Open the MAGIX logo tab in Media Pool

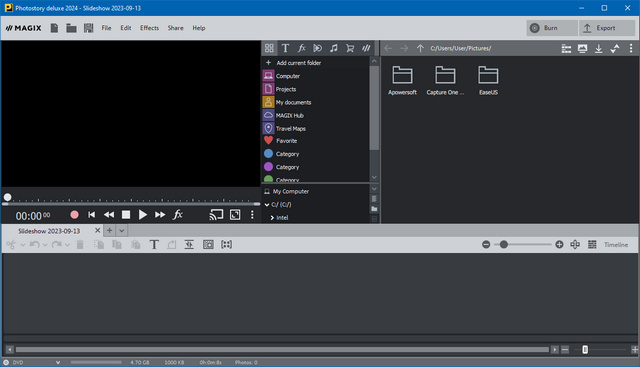click(366, 48)
